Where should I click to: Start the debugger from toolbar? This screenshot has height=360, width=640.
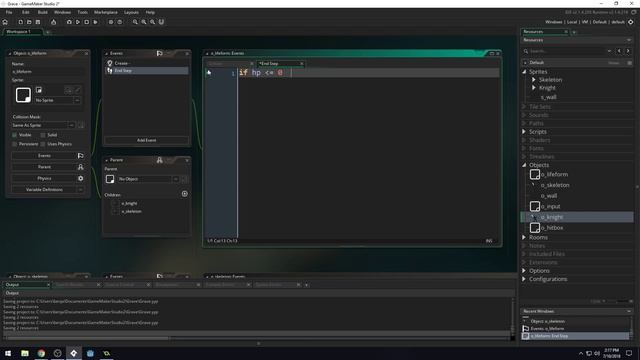pos(69,22)
